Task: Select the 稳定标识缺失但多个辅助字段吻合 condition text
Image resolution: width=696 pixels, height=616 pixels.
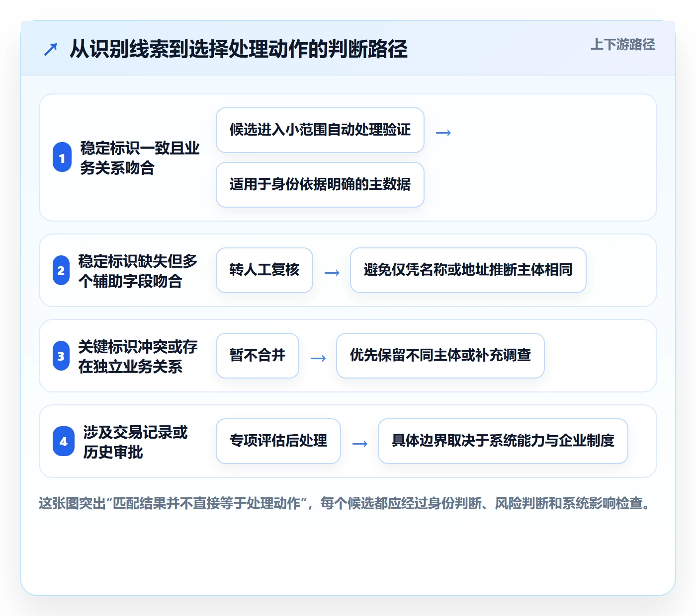Action: click(x=138, y=271)
